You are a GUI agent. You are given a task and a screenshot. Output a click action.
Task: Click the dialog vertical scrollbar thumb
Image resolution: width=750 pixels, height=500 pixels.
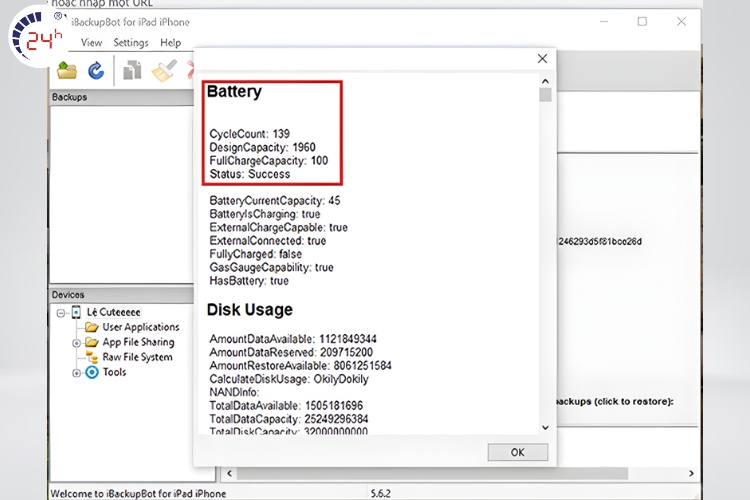coord(545,96)
